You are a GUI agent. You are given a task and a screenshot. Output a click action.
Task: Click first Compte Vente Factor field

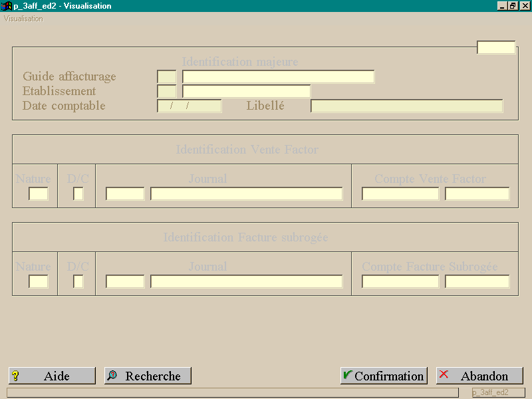(x=400, y=194)
